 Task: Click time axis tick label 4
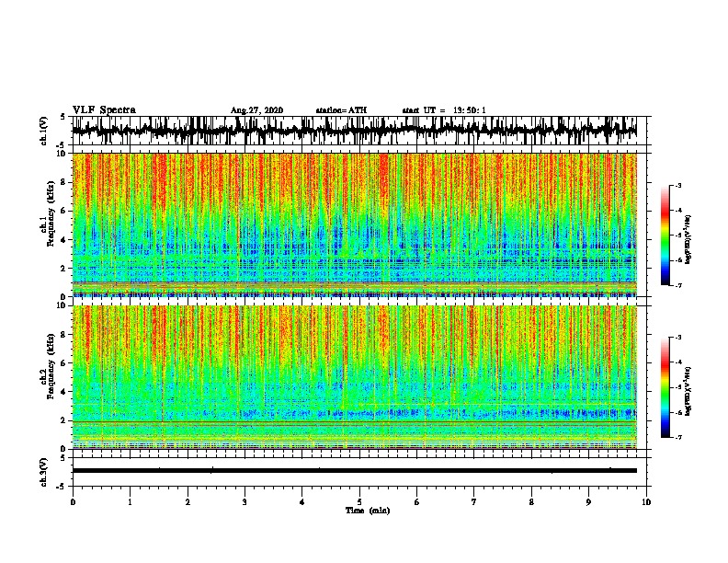pyautogui.click(x=302, y=502)
